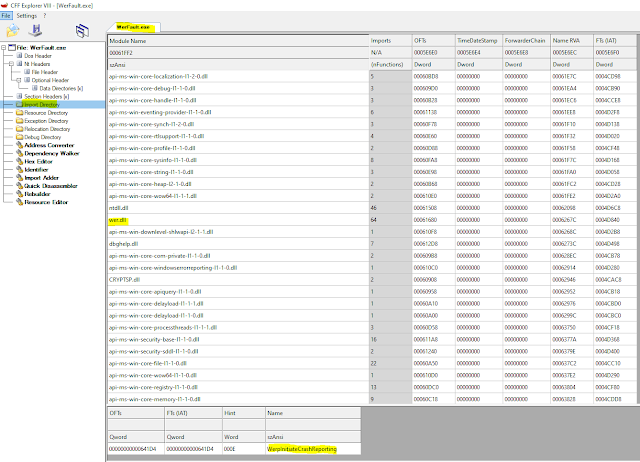
Task: Open the Address Converter tool
Action: (49, 145)
